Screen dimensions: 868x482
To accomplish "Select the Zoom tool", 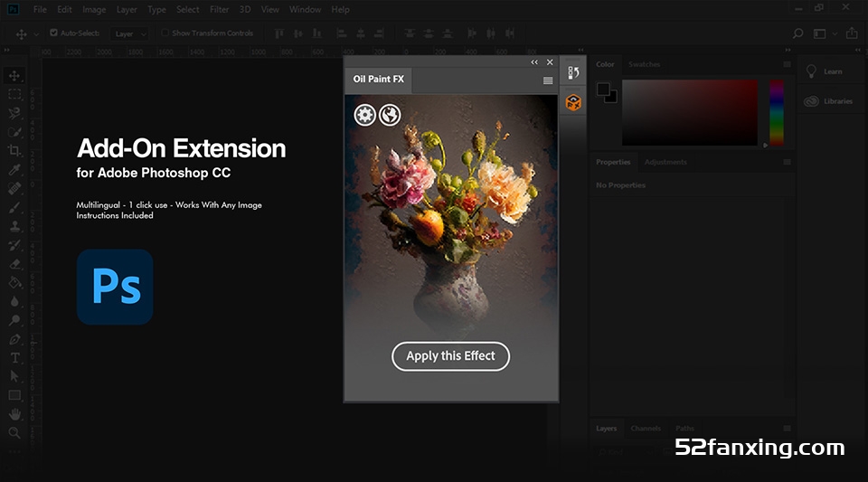I will coord(14,433).
